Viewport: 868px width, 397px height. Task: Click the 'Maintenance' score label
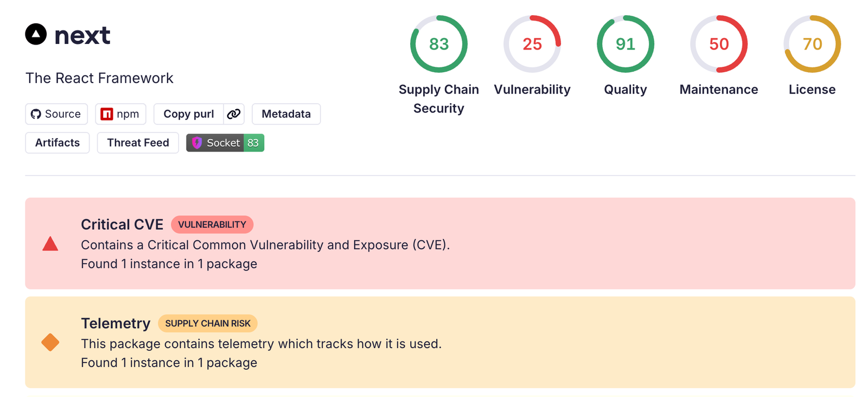(719, 90)
